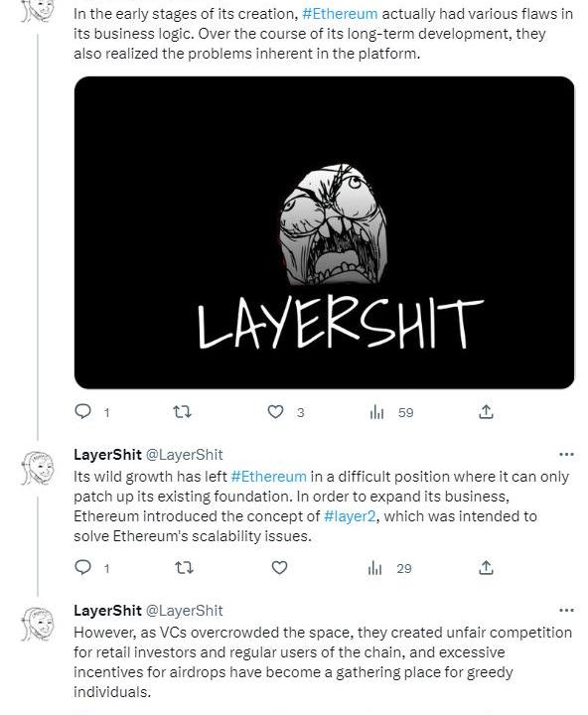Open the #layer2 hashtag link
This screenshot has height=715, width=588.
tap(350, 516)
